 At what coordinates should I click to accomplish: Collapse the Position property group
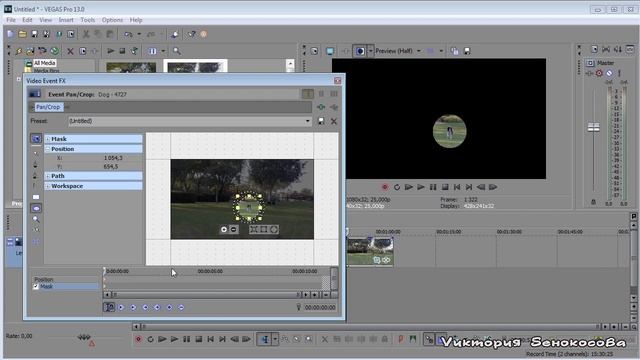pos(48,149)
